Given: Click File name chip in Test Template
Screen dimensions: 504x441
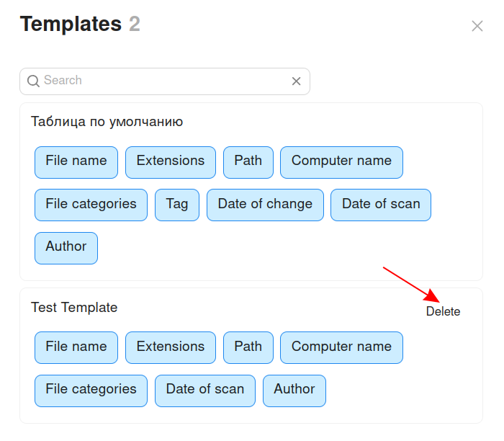Looking at the screenshot, I should (76, 347).
